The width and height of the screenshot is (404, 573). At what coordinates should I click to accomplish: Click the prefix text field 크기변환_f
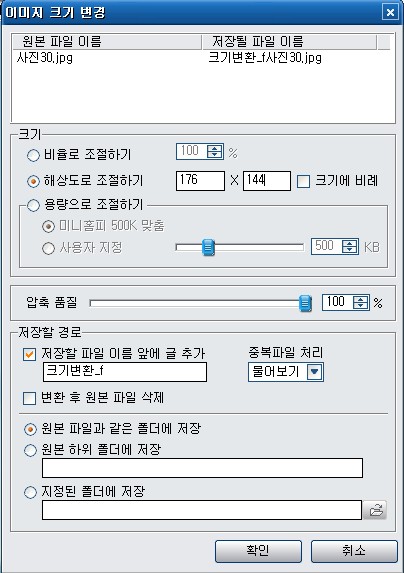pos(125,372)
